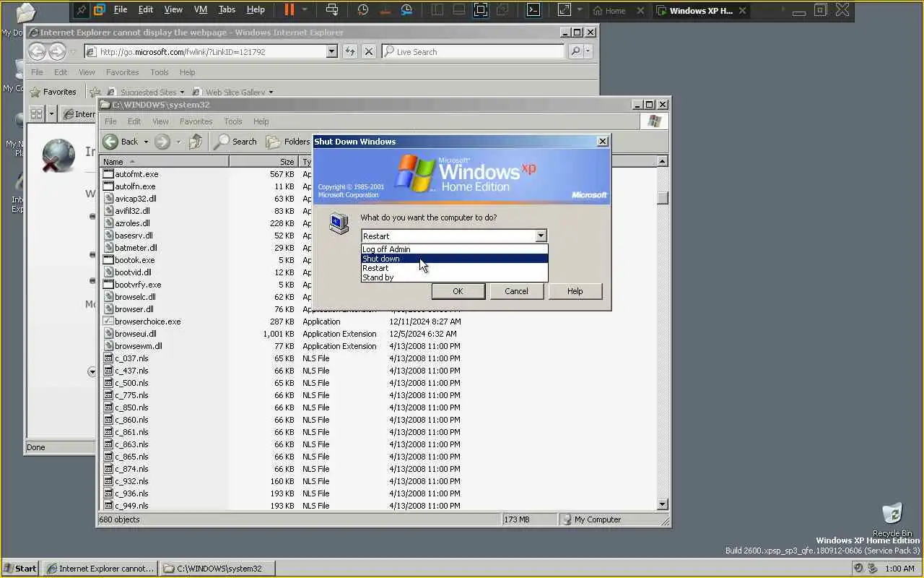Click the VMware pin icon
This screenshot has height=578, width=924.
coord(81,10)
